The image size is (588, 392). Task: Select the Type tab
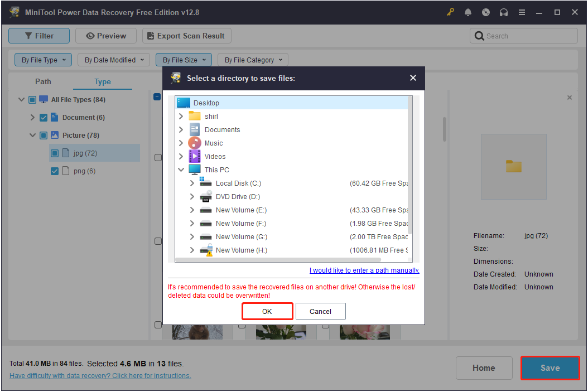102,81
